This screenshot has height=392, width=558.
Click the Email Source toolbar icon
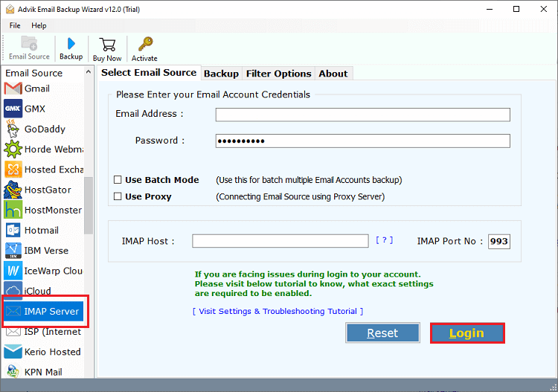pyautogui.click(x=29, y=43)
